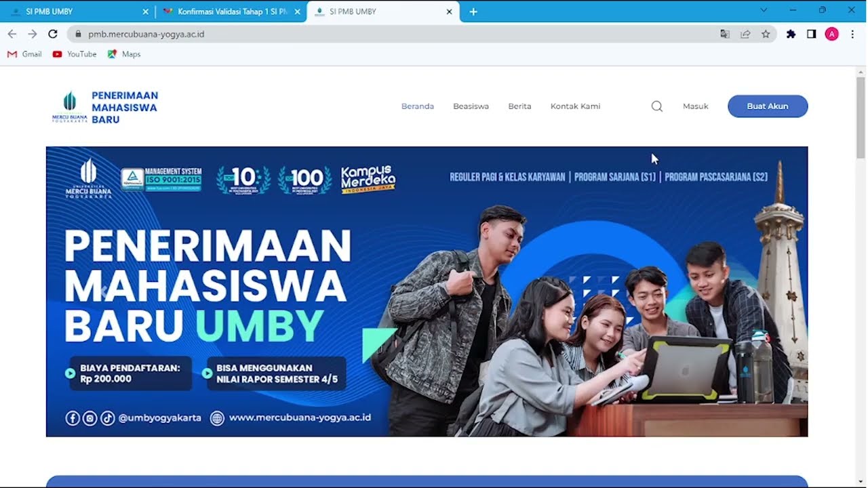Open Maps bookmark

tap(124, 54)
